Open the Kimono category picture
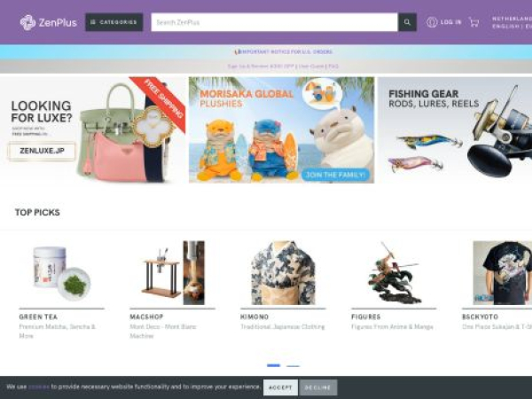This screenshot has height=399, width=532. (283, 273)
